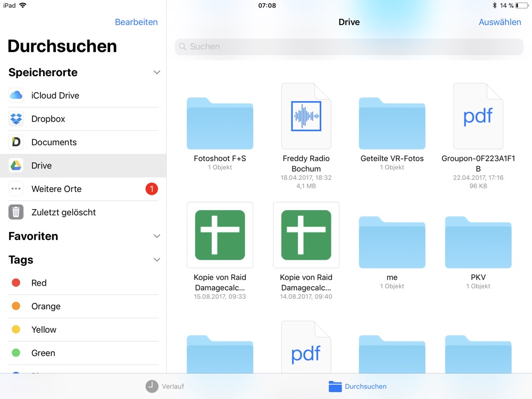
Task: Select the Orange tag
Action: coord(46,306)
